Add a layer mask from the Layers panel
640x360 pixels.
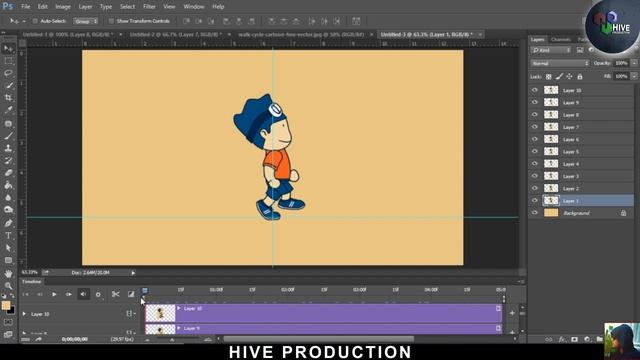tap(574, 339)
